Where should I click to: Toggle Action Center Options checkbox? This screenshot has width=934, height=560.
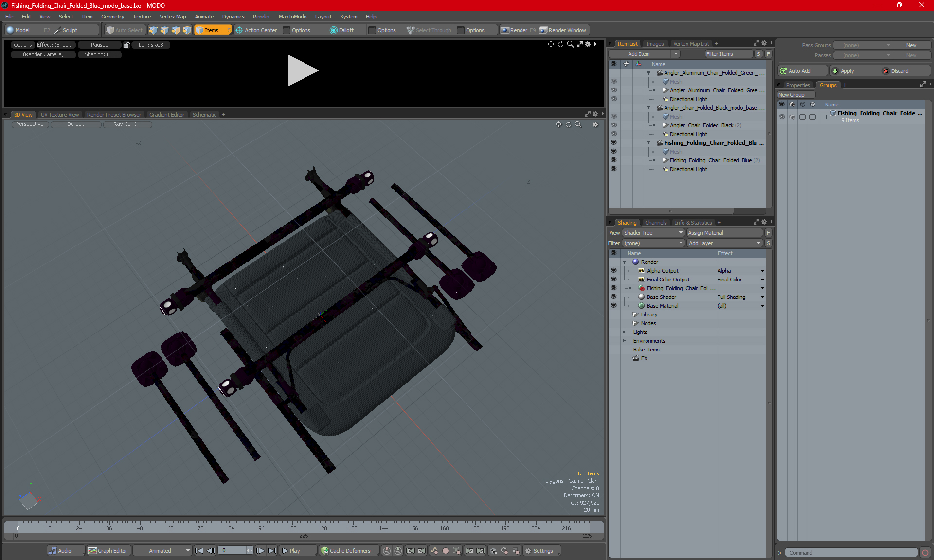287,30
